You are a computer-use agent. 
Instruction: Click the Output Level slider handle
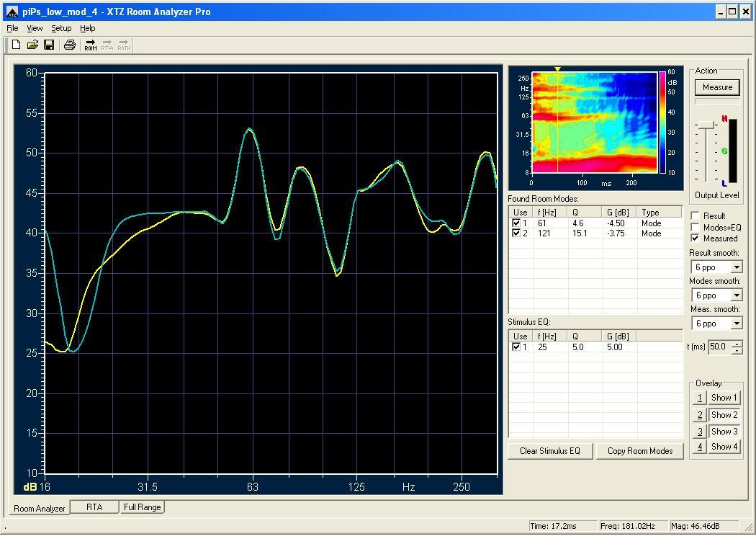706,125
